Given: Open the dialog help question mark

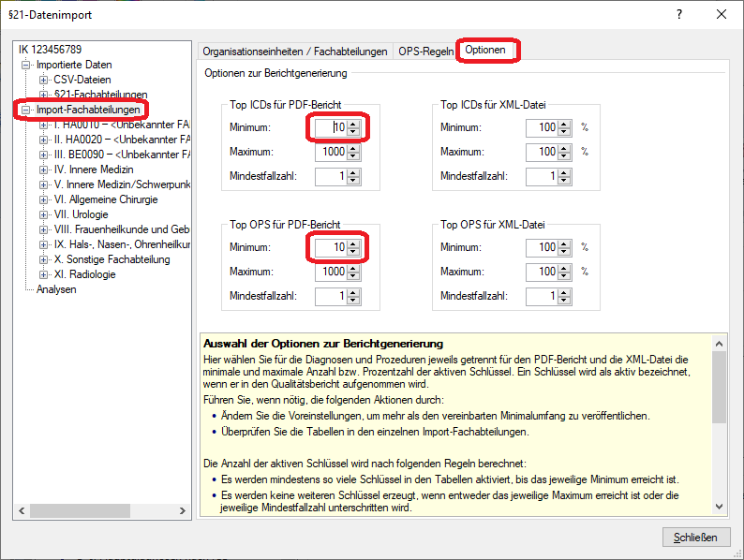Looking at the screenshot, I should (679, 14).
